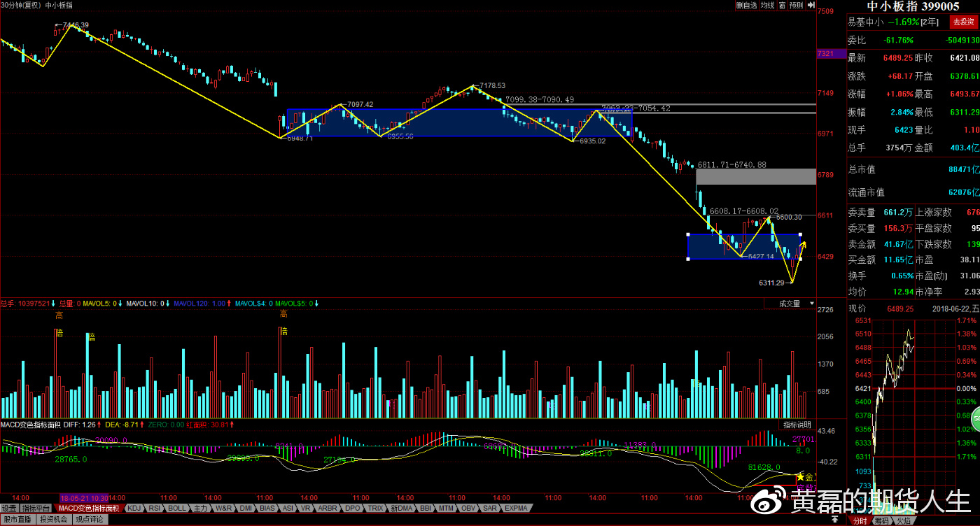980x526 pixels.
Task: Switch to the RSI indicator tab
Action: pyautogui.click(x=155, y=508)
